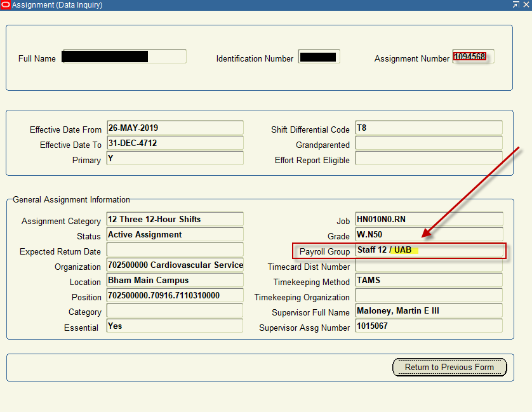Viewport: 532px width, 412px height.
Task: Click the Effective Date From field
Action: [x=175, y=128]
